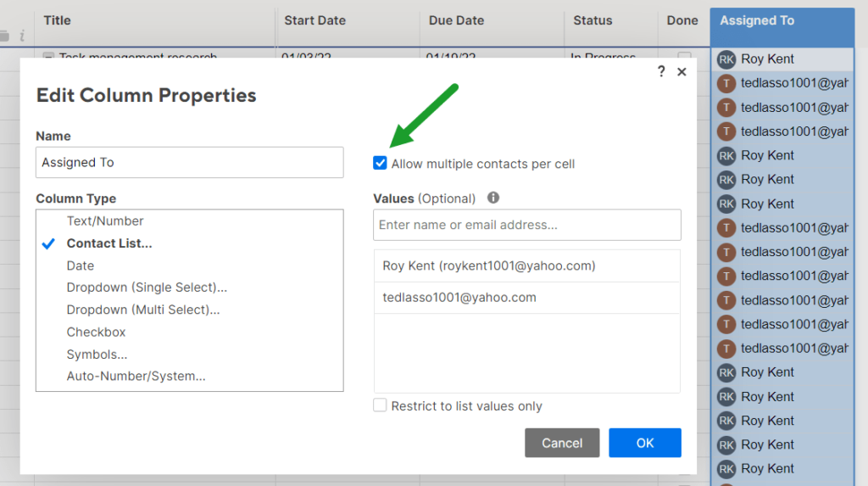Image resolution: width=868 pixels, height=486 pixels.
Task: Select Dropdown (Single Select) column type
Action: (147, 288)
